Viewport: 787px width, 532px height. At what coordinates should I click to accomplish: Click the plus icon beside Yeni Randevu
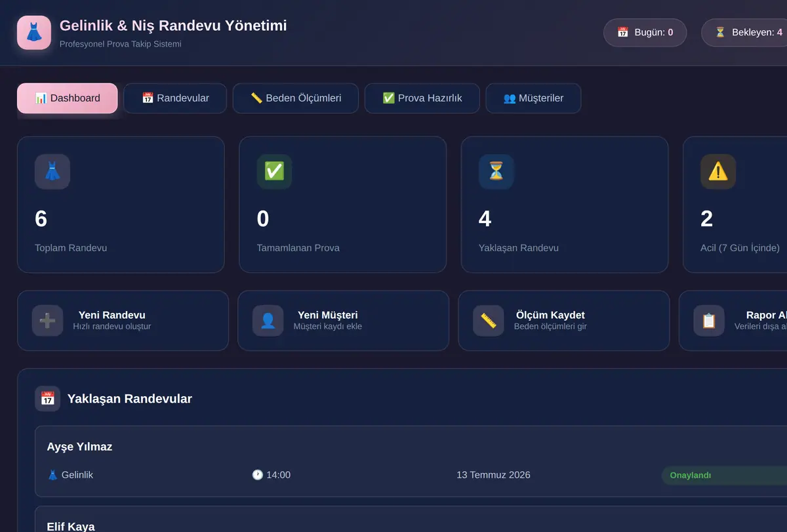coord(47,321)
